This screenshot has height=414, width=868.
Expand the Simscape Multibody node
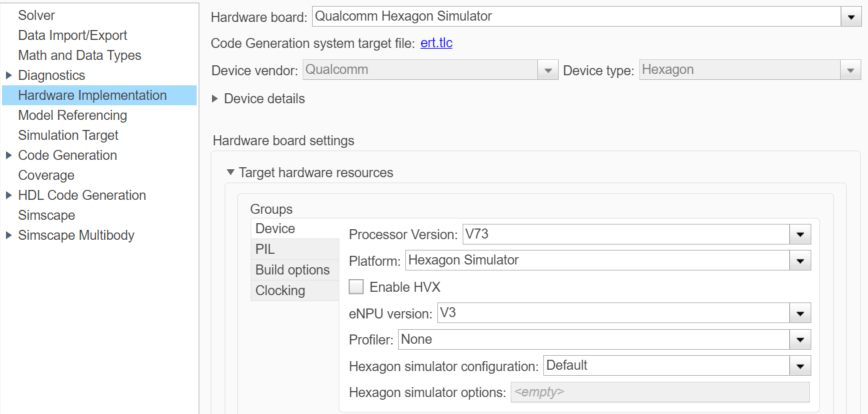pyautogui.click(x=9, y=235)
